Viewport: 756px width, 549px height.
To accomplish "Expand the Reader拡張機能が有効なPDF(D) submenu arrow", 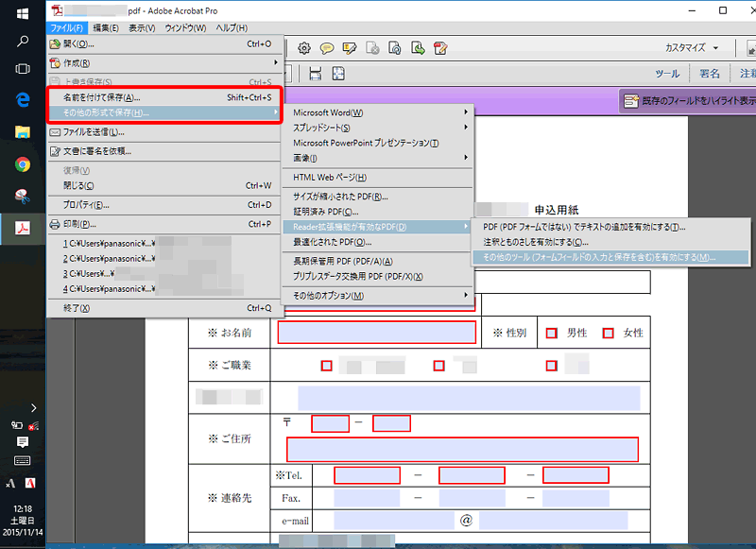I will pyautogui.click(x=466, y=227).
